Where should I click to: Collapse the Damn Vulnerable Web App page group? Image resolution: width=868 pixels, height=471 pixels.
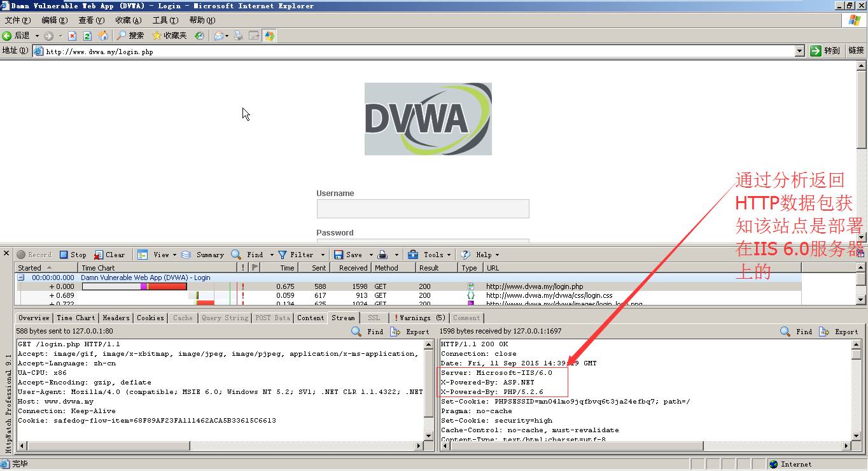[x=20, y=278]
